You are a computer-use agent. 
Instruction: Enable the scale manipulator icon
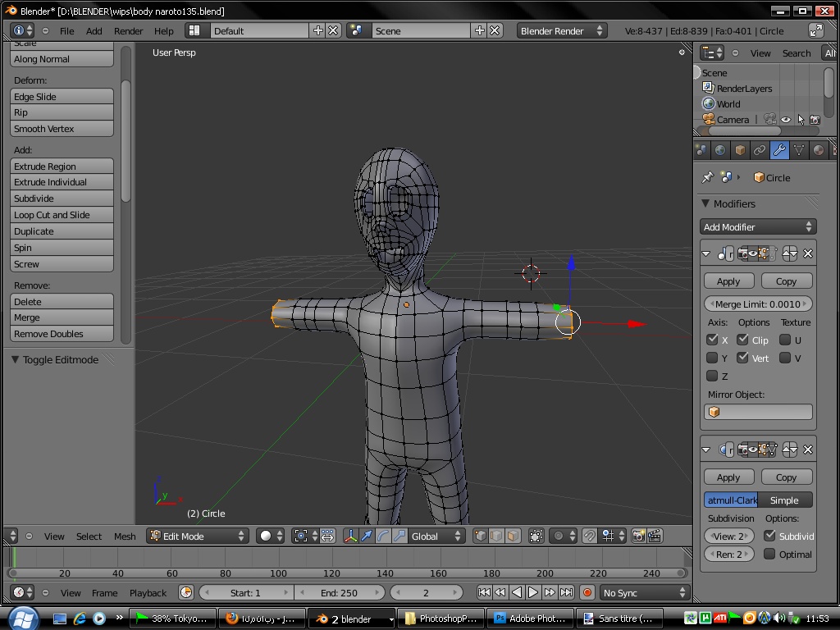tap(399, 536)
